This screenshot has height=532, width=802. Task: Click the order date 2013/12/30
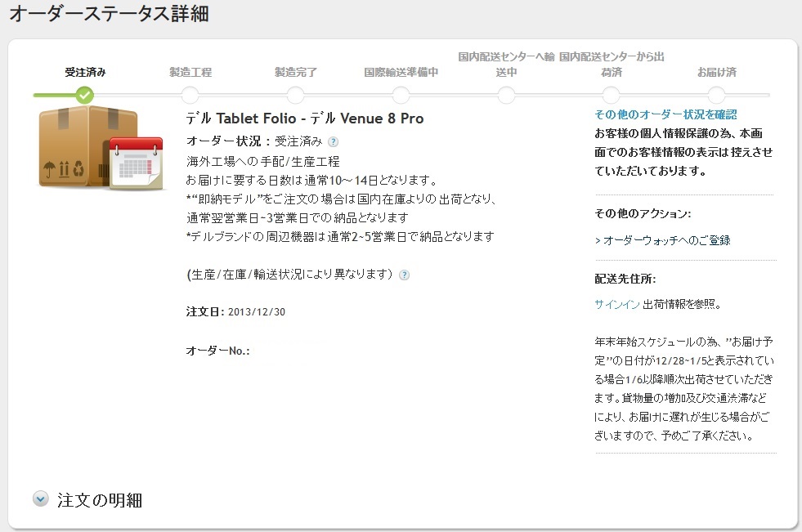click(x=256, y=311)
